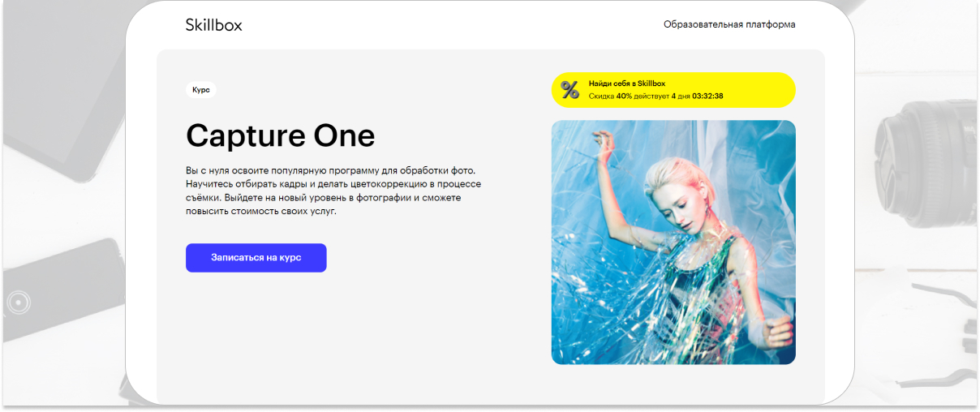Select the Курс tag label

coord(201,90)
